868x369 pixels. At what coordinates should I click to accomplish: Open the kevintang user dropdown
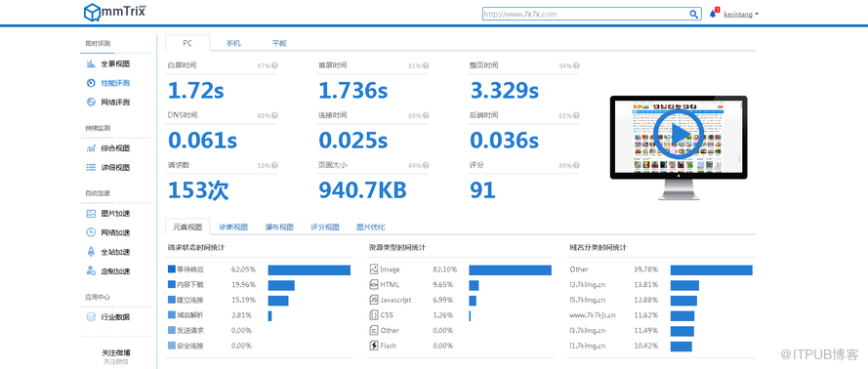pyautogui.click(x=741, y=15)
